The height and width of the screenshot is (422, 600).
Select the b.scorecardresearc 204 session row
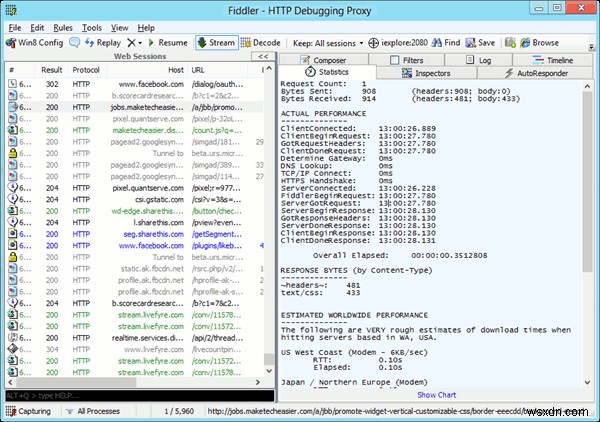135,303
